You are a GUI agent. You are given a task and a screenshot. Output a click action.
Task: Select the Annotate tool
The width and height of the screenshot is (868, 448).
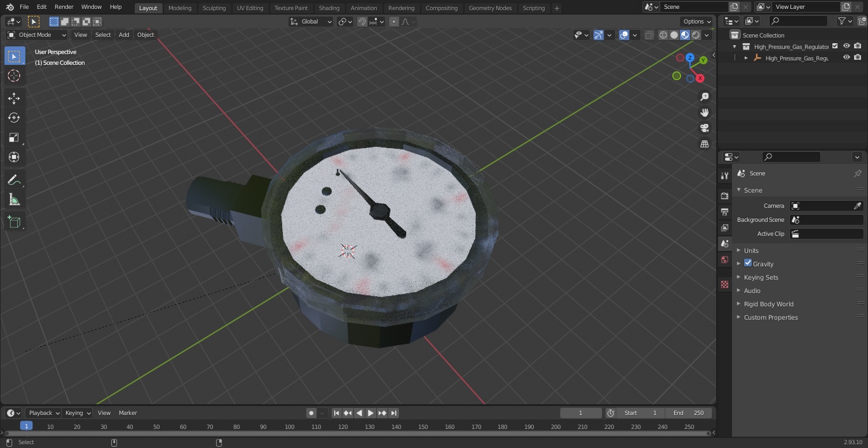(14, 180)
